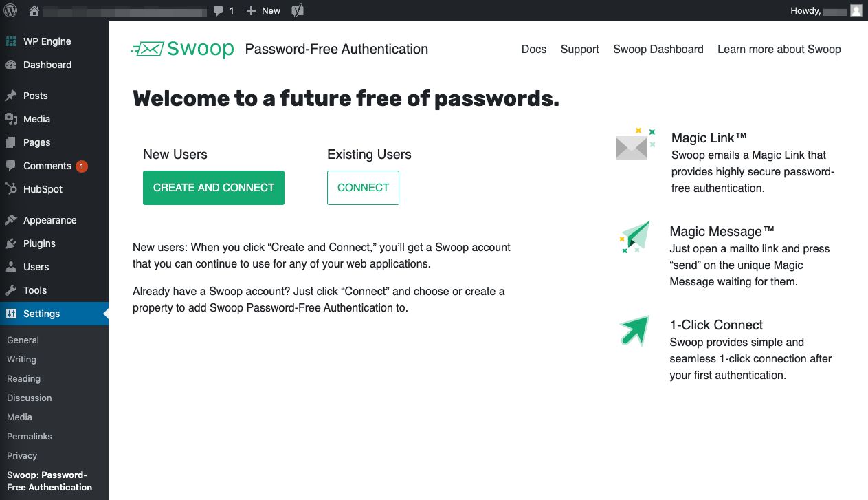The image size is (868, 500).
Task: Open the WordPress logo menu
Action: (11, 10)
